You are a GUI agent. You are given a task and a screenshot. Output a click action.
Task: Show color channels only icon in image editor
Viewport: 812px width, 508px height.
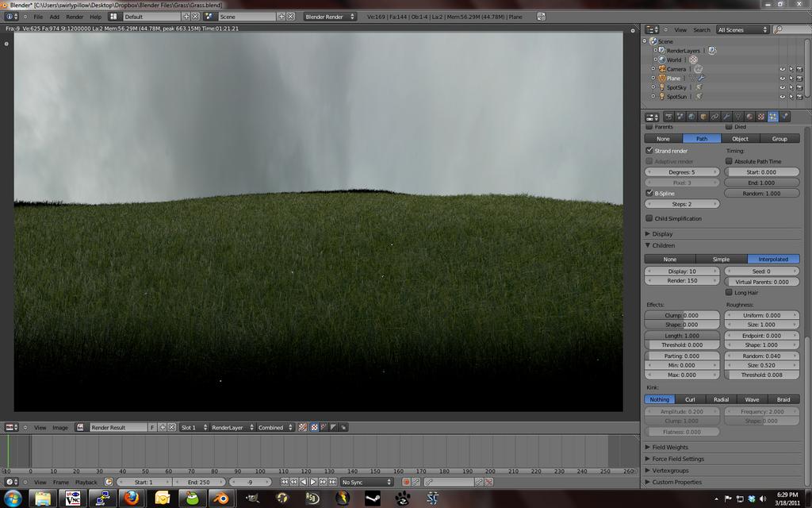coord(314,427)
